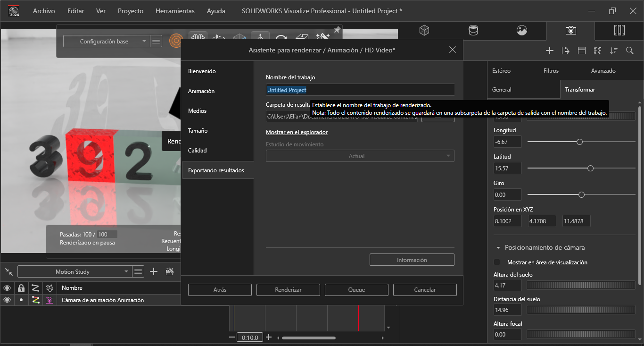The width and height of the screenshot is (644, 346).
Task: Open the Models tab cube icon
Action: click(424, 30)
